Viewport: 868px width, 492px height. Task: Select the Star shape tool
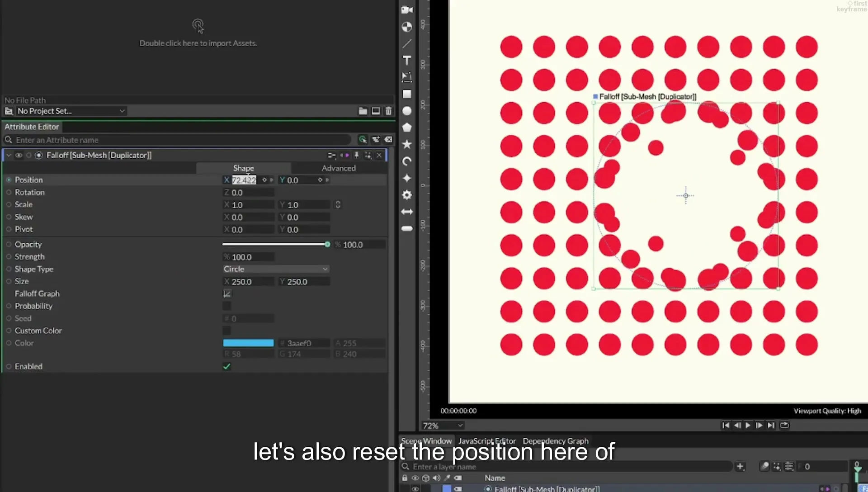[407, 144]
